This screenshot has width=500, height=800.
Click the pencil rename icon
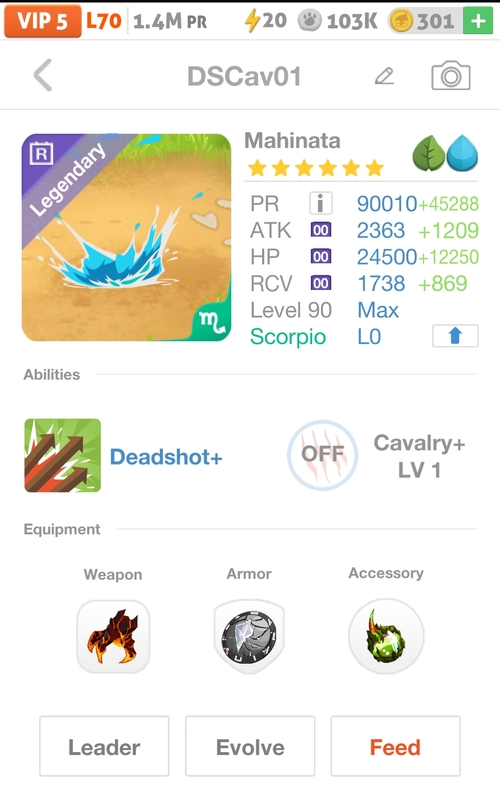(384, 76)
